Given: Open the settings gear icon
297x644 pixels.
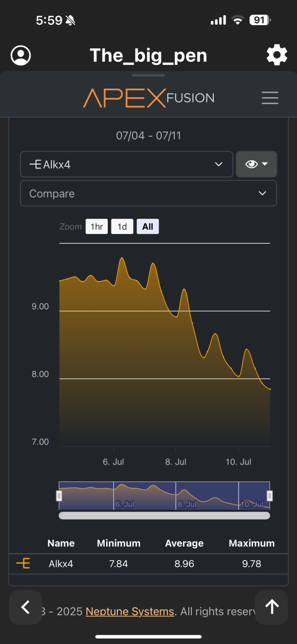Looking at the screenshot, I should (277, 55).
